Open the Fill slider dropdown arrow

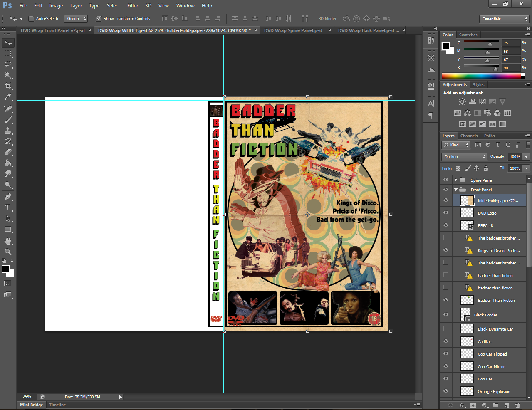tap(526, 168)
